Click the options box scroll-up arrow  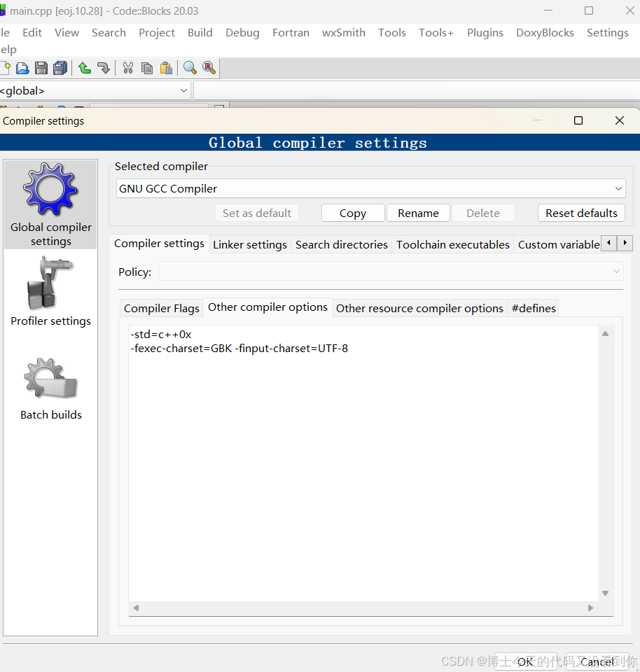[x=605, y=333]
